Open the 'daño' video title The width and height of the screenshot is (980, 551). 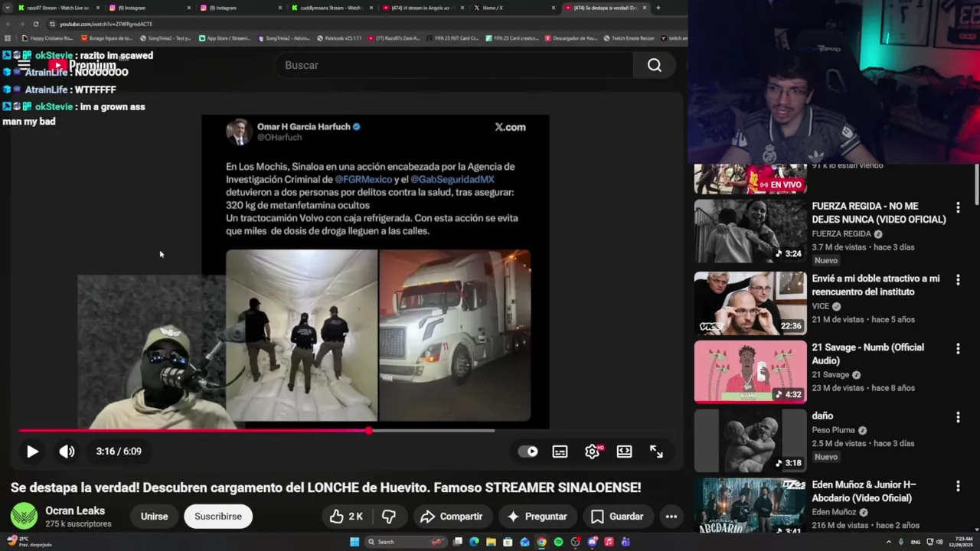(x=822, y=416)
